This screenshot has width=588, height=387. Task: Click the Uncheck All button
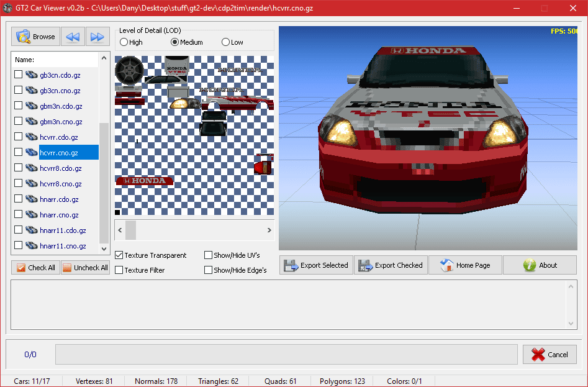point(86,267)
